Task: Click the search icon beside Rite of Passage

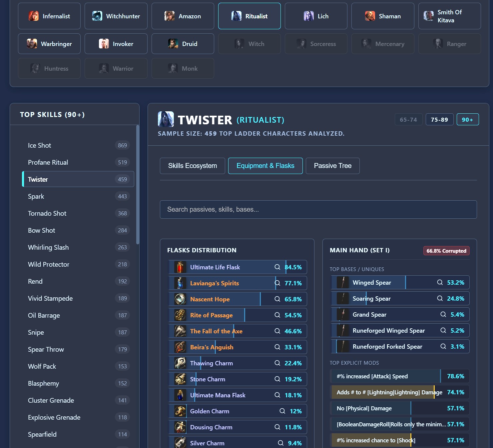Action: click(277, 315)
